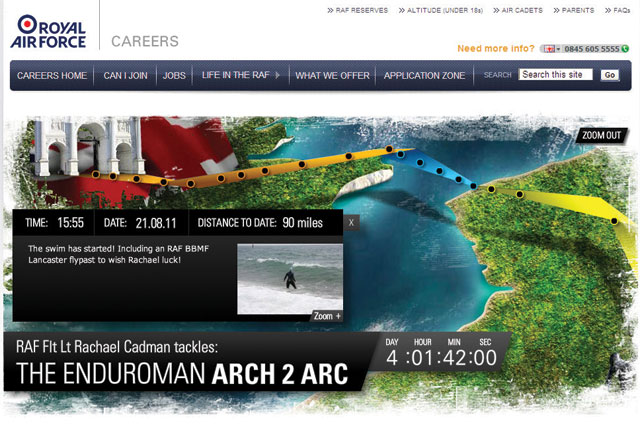Open the Jobs menu item
640x427 pixels.
[174, 76]
